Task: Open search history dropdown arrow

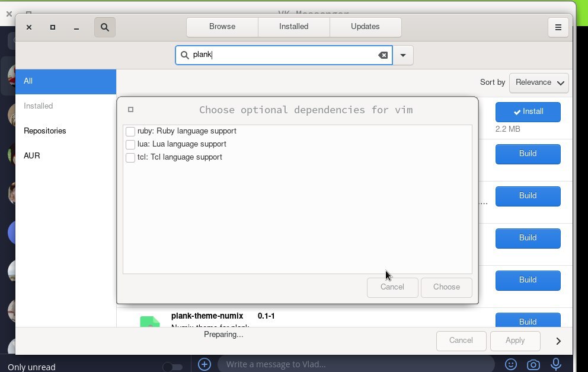Action: 403,55
